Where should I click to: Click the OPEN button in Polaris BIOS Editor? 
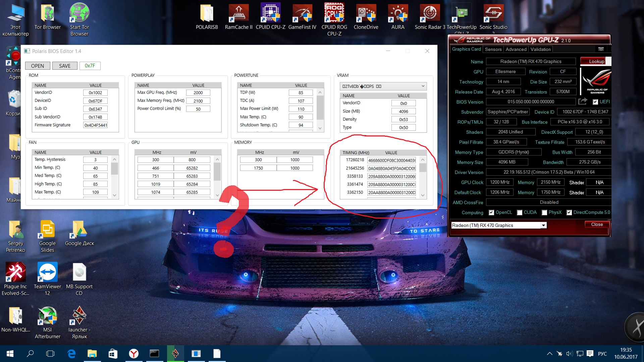(38, 65)
